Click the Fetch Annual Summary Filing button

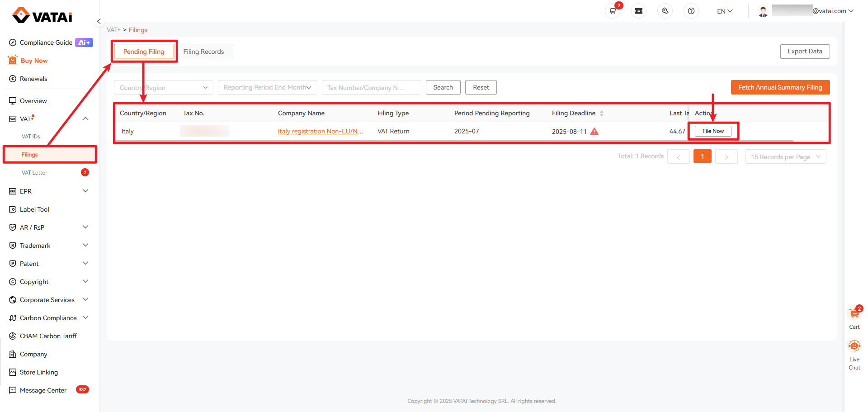tap(780, 87)
